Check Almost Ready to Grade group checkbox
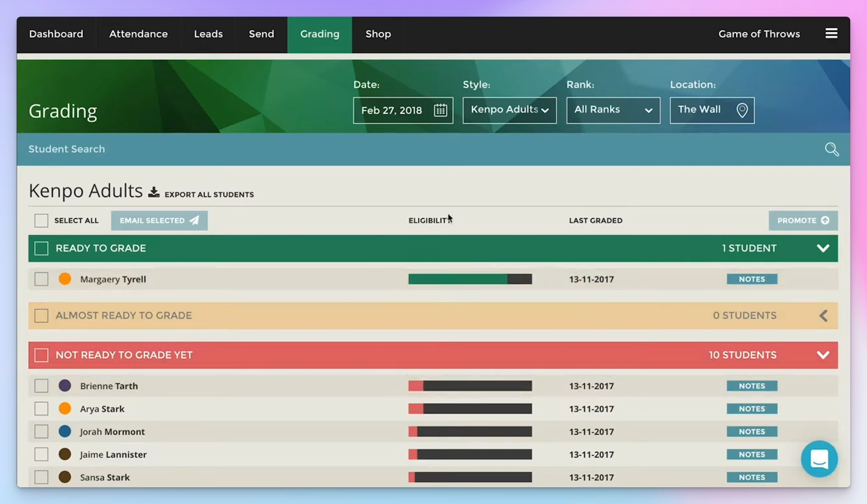This screenshot has height=504, width=867. pyautogui.click(x=41, y=316)
